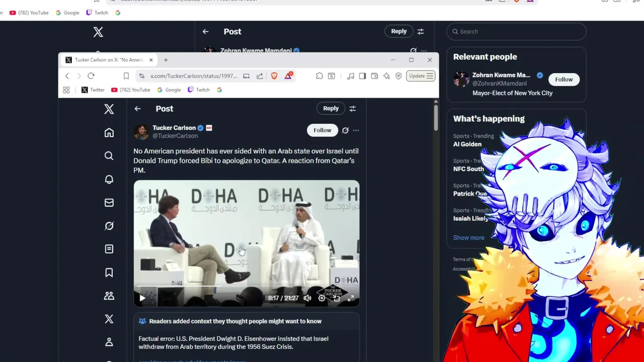Mute the video volume
The width and height of the screenshot is (644, 362).
click(x=307, y=298)
